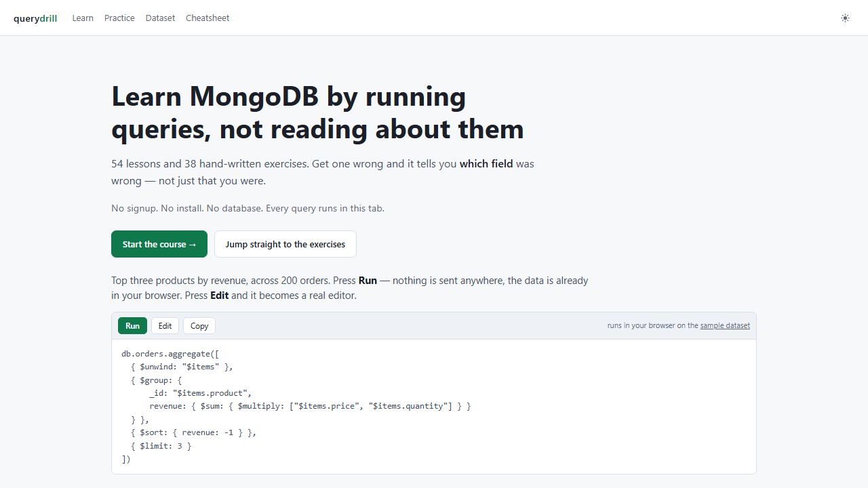Click the 'db.orders.aggregate([' code line
Screen dimensions: 868x488
(x=170, y=354)
